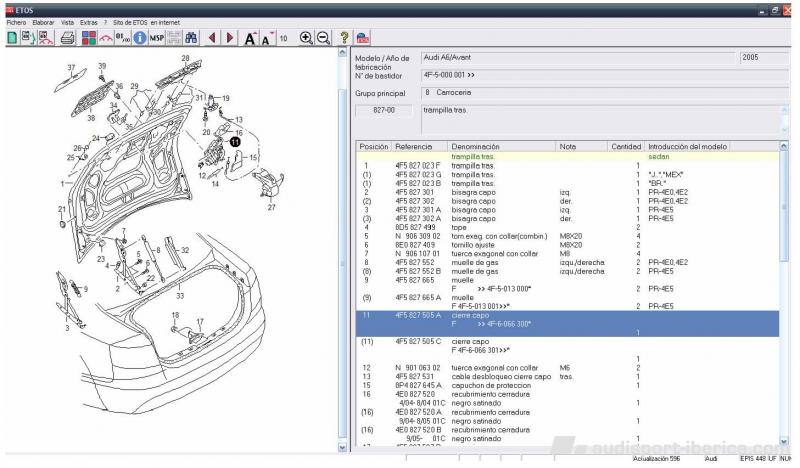Click part number 27 in diagram

tap(271, 207)
